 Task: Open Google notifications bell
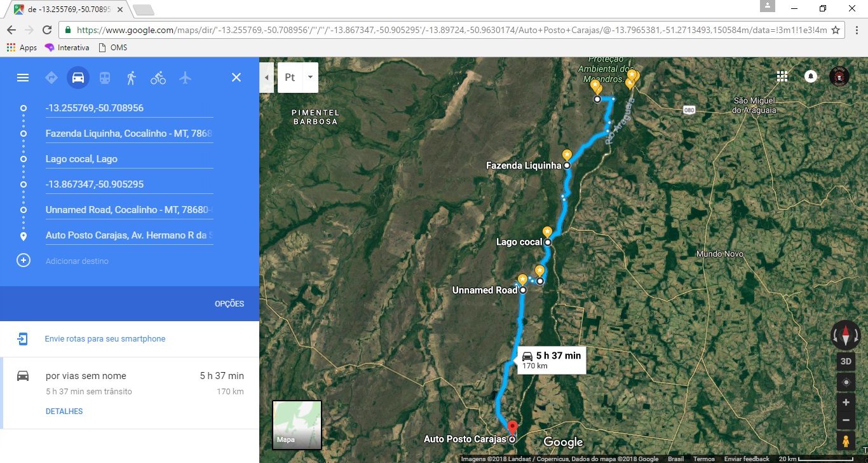point(811,76)
